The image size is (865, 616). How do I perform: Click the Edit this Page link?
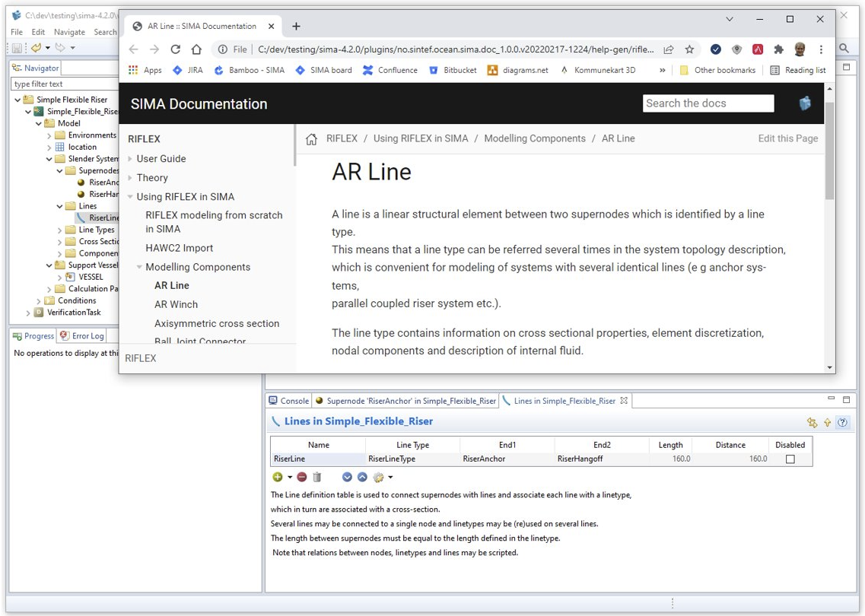(x=787, y=138)
